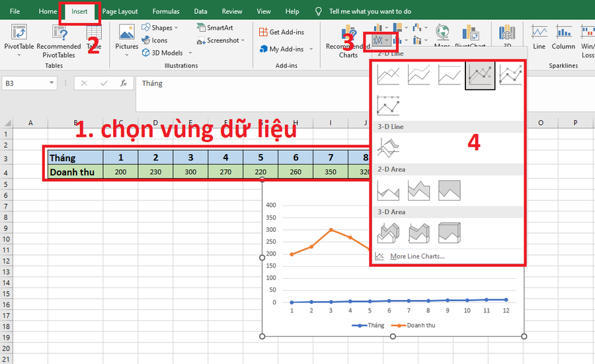595x364 pixels.
Task: Click the Enter checkmark in formula bar
Action: [104, 83]
